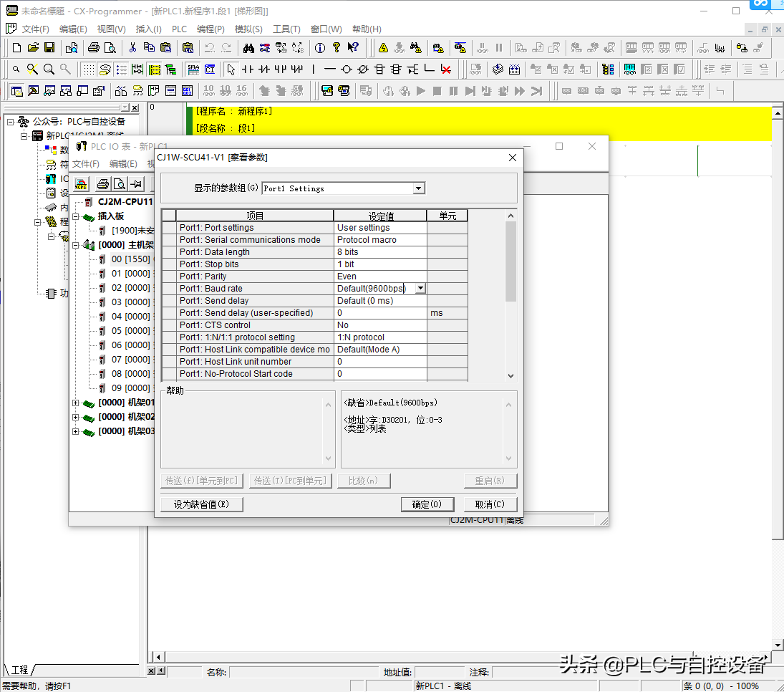The height and width of the screenshot is (692, 784).
Task: Click the Cut scissors icon
Action: tap(132, 48)
